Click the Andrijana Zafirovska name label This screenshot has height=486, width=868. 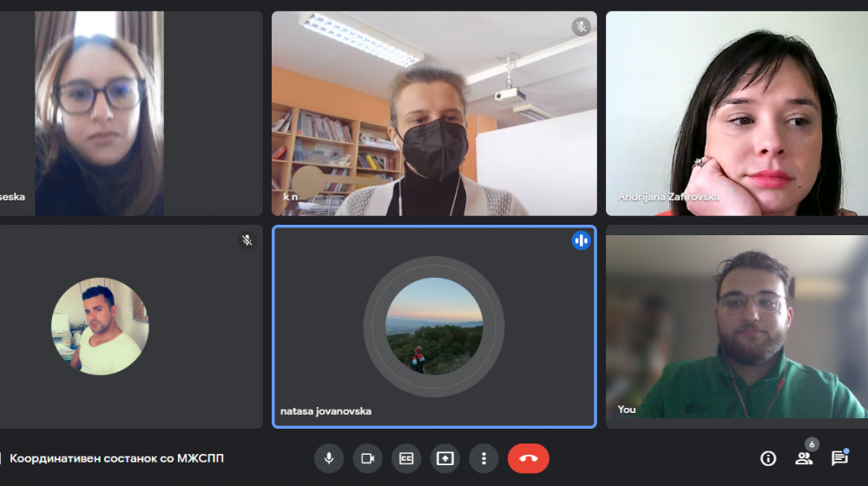click(x=668, y=196)
